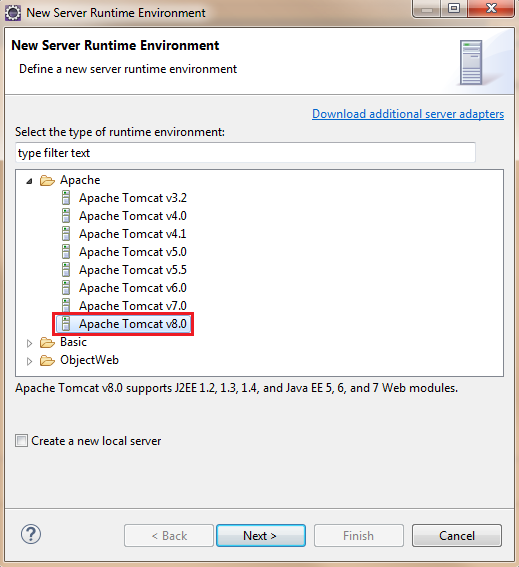
Task: Click the server icon beside Apache Tomcat v5.5
Action: 66,270
